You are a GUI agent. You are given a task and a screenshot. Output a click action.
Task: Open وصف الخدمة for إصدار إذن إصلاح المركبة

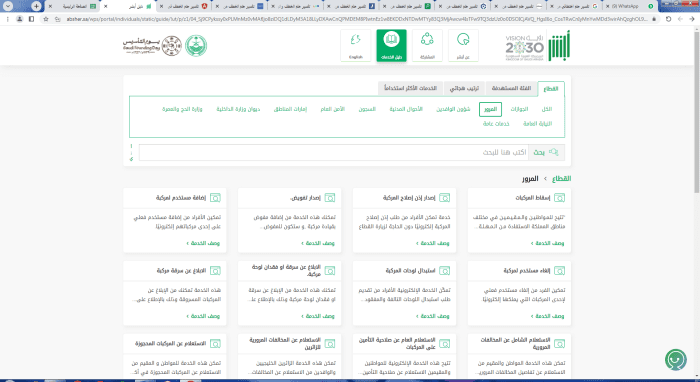(433, 243)
